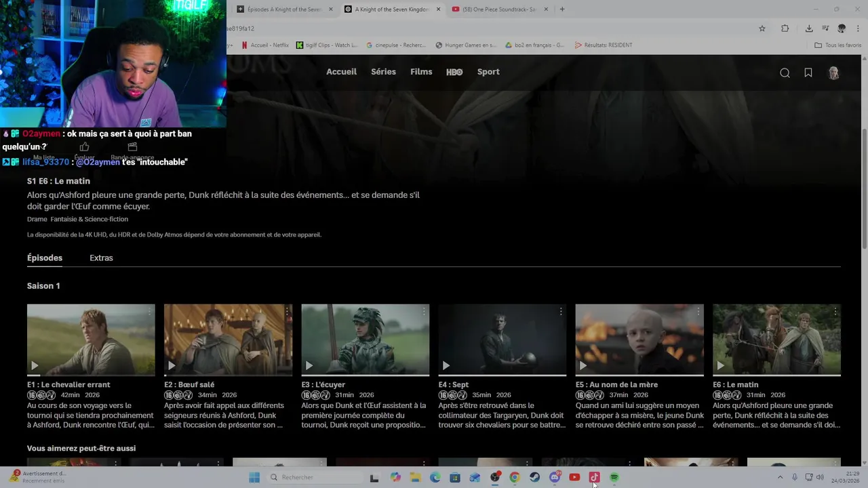Open options menu on E2 Bœuf salé card
The image size is (868, 488).
[x=287, y=311]
